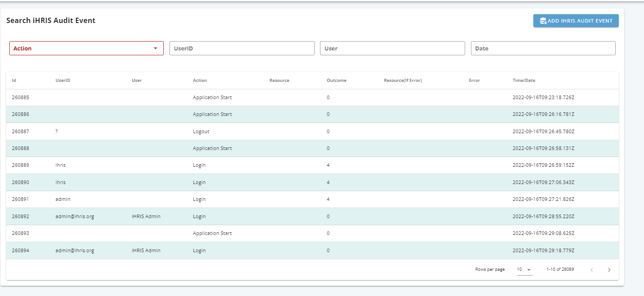Click UserID ihris in row 260889

coord(61,165)
